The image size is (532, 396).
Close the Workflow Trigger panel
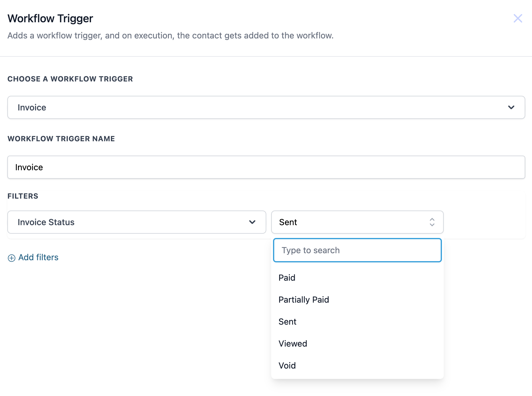(518, 18)
